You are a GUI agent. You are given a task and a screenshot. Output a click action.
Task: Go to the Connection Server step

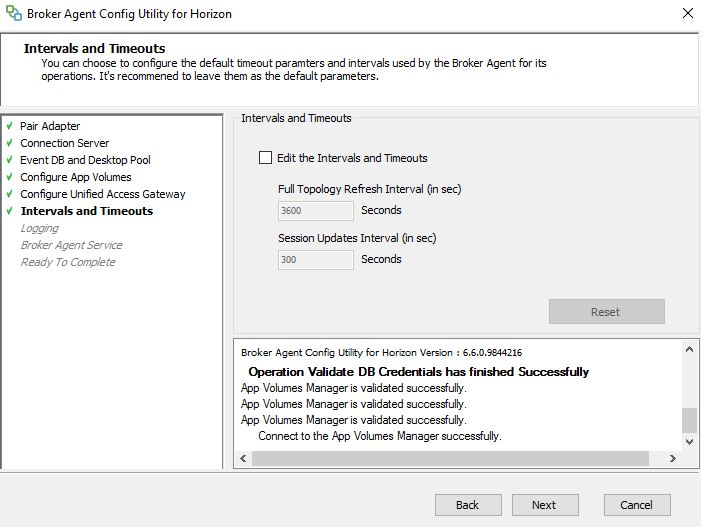click(64, 143)
